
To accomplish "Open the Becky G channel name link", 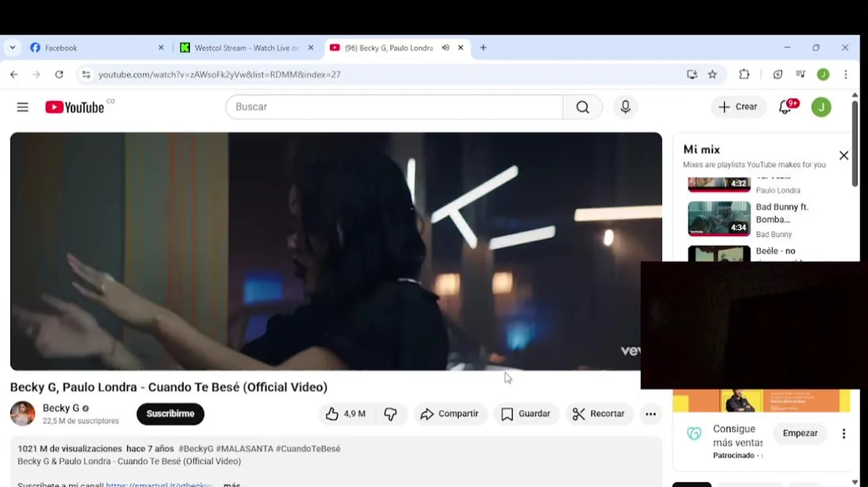I will tap(61, 408).
